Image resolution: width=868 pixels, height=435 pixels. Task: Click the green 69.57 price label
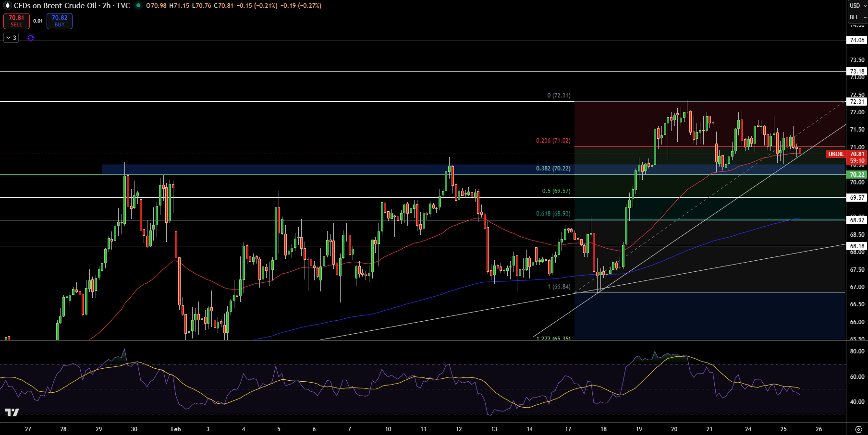[x=857, y=198]
